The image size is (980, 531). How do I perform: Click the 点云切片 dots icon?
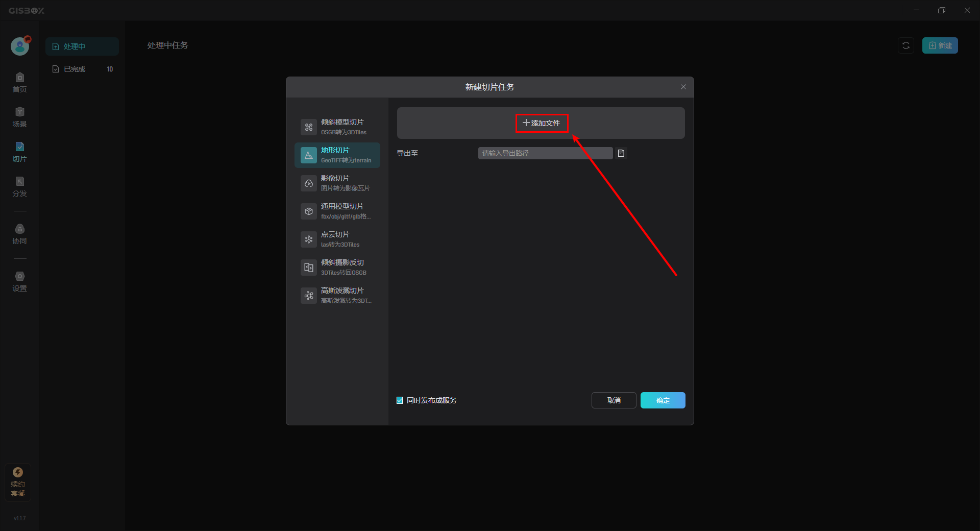tap(309, 239)
